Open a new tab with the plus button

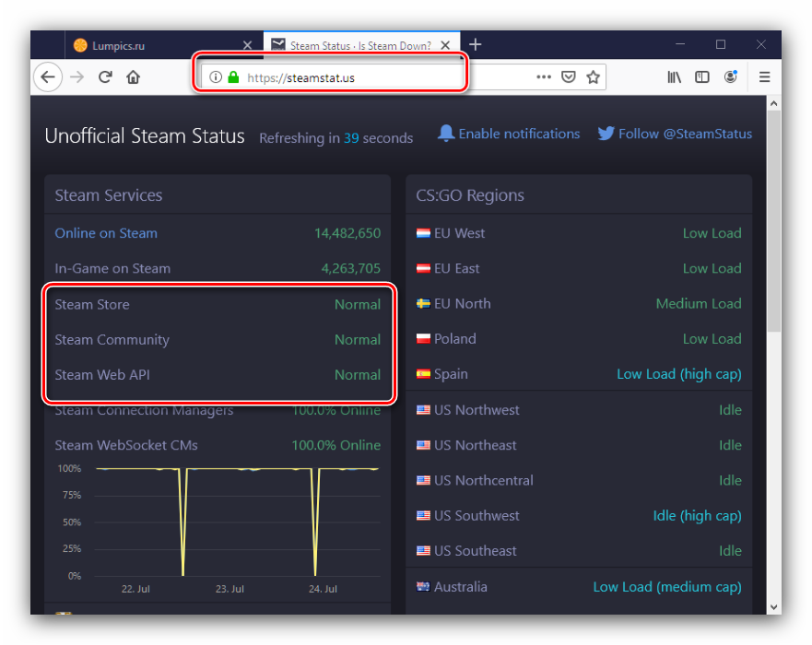pyautogui.click(x=476, y=44)
